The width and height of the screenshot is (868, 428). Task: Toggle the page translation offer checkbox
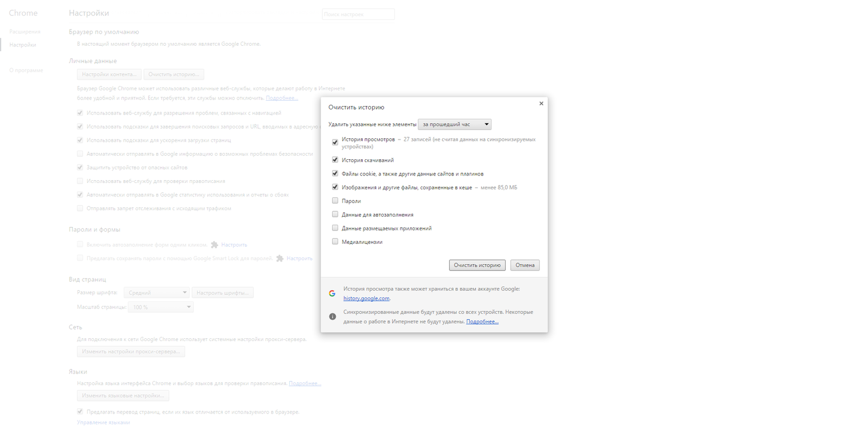80,412
